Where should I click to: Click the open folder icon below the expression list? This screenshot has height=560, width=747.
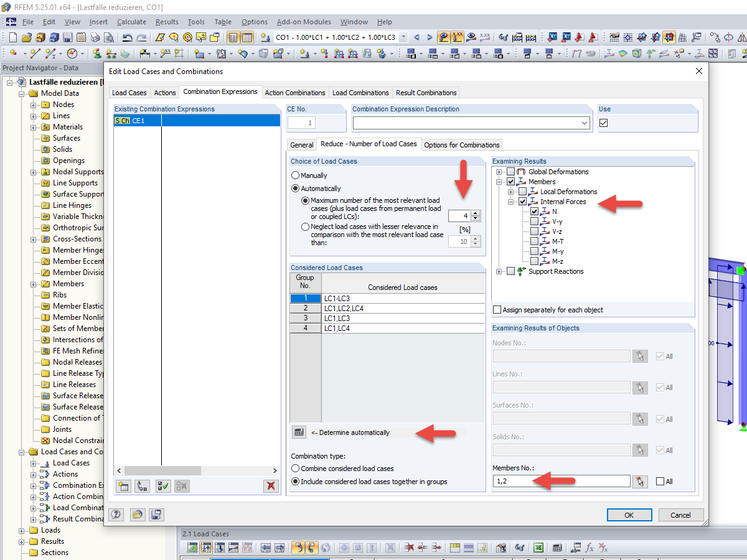pyautogui.click(x=138, y=515)
